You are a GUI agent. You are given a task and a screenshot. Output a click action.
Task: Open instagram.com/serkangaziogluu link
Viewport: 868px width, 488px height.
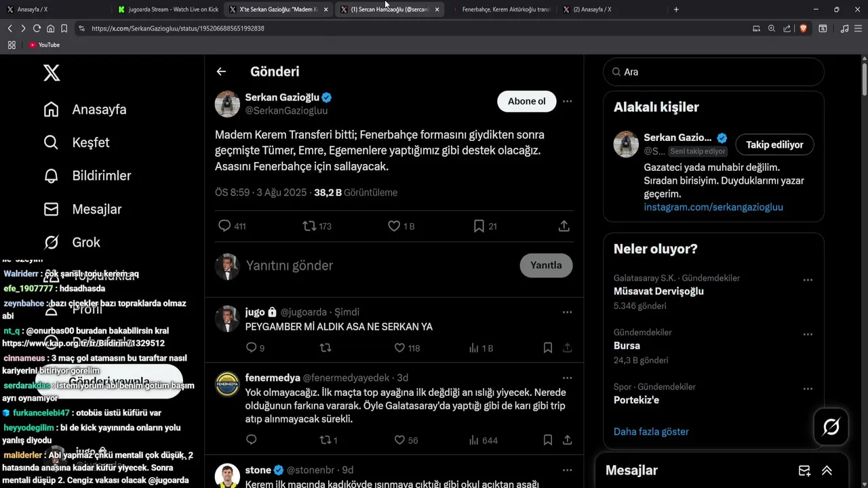(x=713, y=207)
